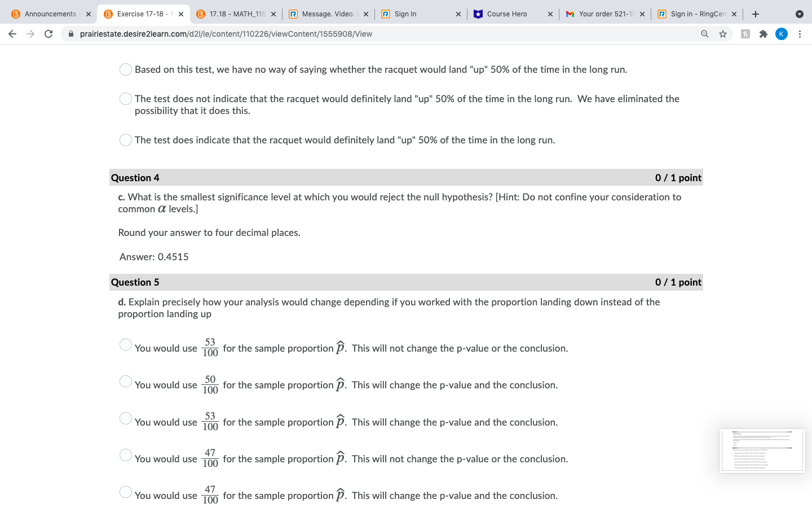
Task: Select radio option with 53/100 proportion not changing conclusion
Action: pyautogui.click(x=125, y=344)
